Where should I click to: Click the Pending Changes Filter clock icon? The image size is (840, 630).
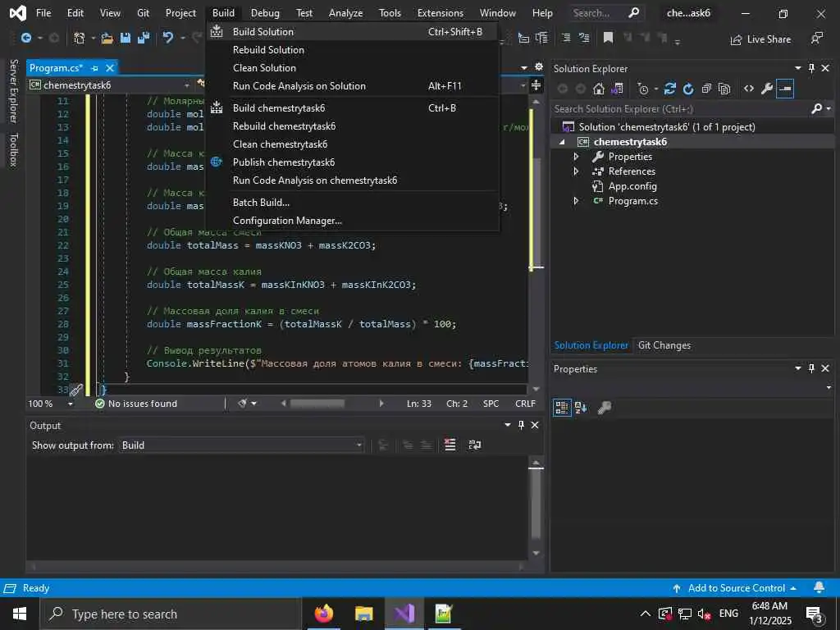point(643,89)
